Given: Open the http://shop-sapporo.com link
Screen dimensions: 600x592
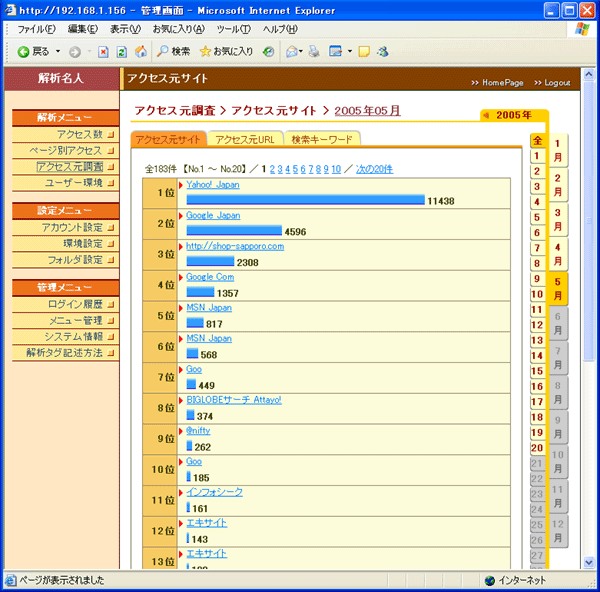Looking at the screenshot, I should [235, 246].
